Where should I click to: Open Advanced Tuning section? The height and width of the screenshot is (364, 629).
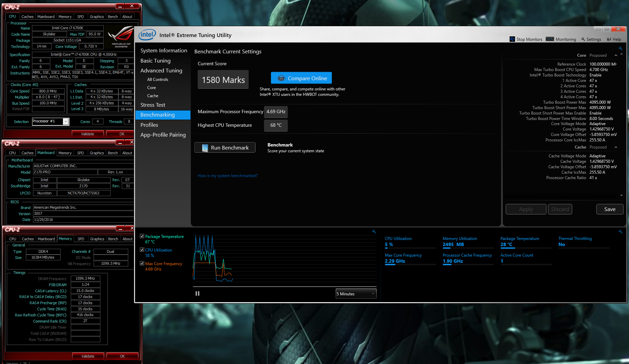(161, 71)
